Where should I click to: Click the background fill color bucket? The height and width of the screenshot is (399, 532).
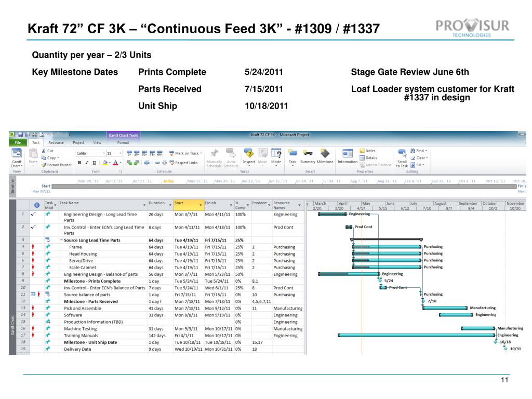coord(105,163)
